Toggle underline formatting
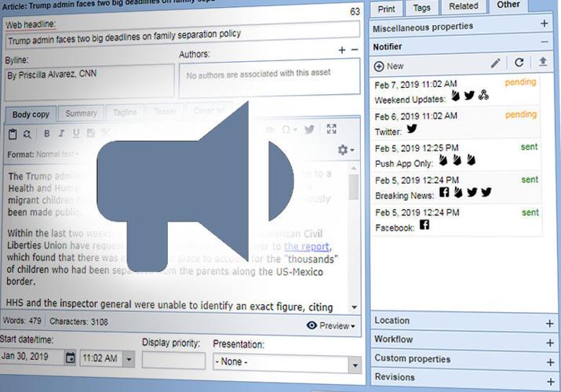561x392 pixels. pos(76,133)
